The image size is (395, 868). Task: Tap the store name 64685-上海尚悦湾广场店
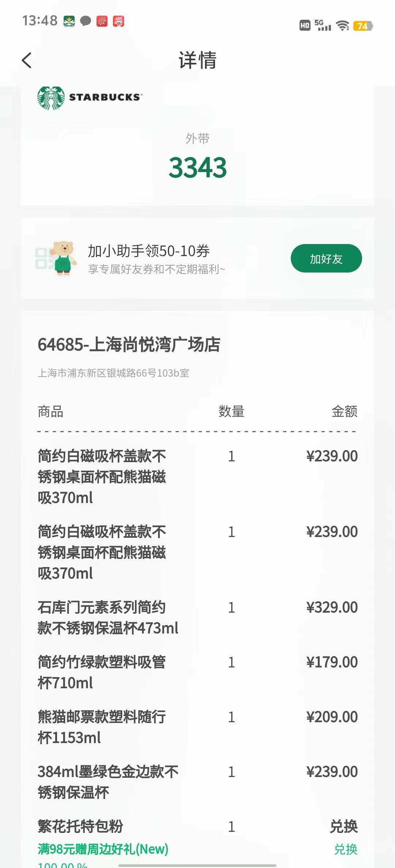129,344
